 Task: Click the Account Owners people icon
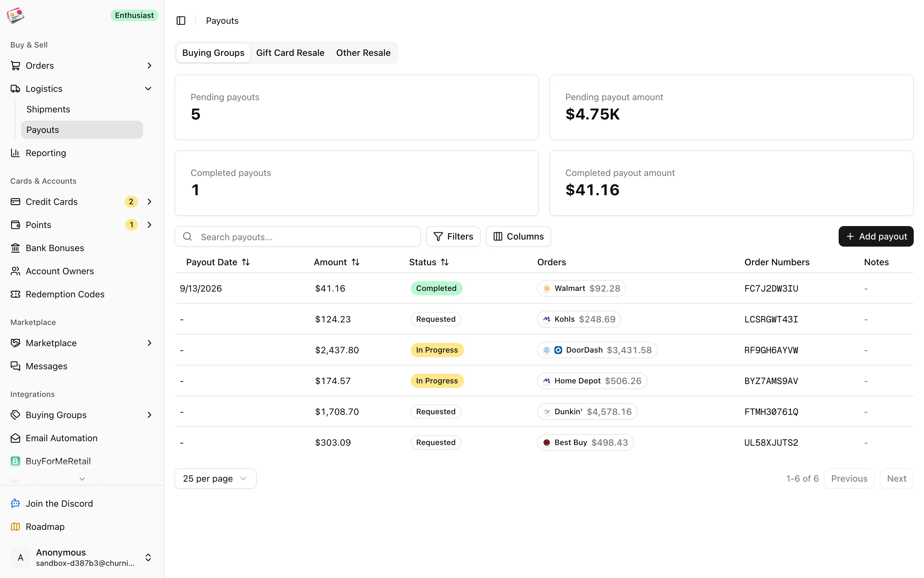[x=15, y=271]
